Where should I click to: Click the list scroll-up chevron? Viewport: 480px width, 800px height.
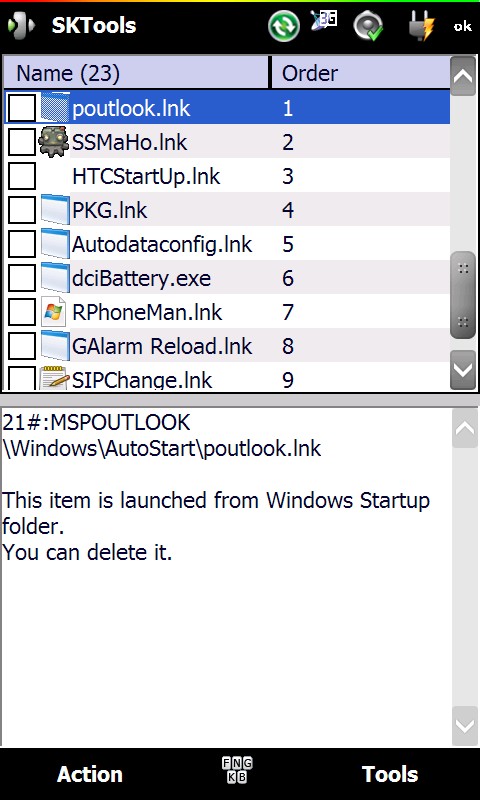point(463,76)
